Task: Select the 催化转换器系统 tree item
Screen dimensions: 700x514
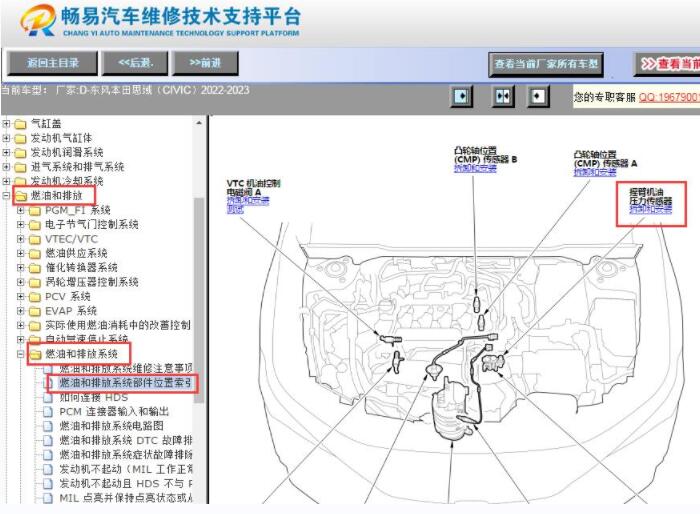Action: [x=81, y=267]
